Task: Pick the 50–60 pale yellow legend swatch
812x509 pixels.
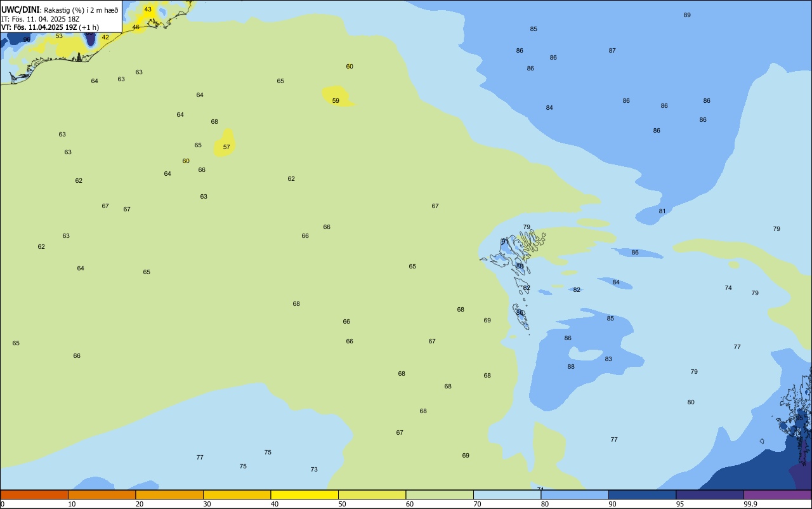Action: click(372, 494)
